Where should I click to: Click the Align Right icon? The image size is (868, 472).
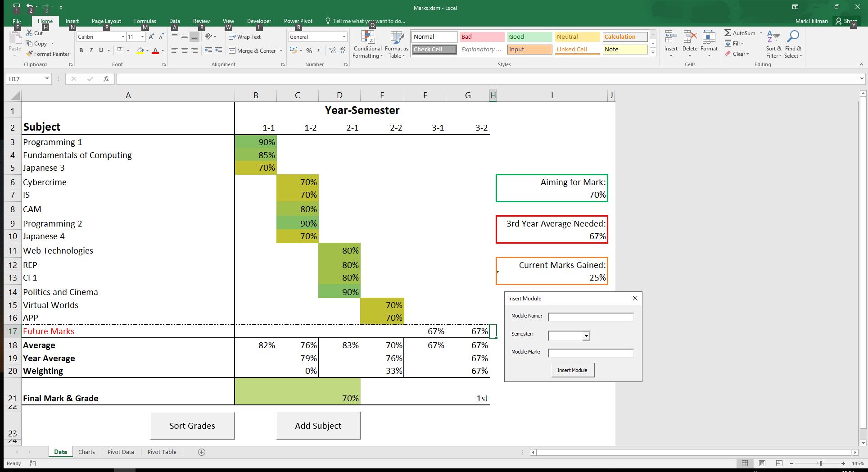click(194, 50)
